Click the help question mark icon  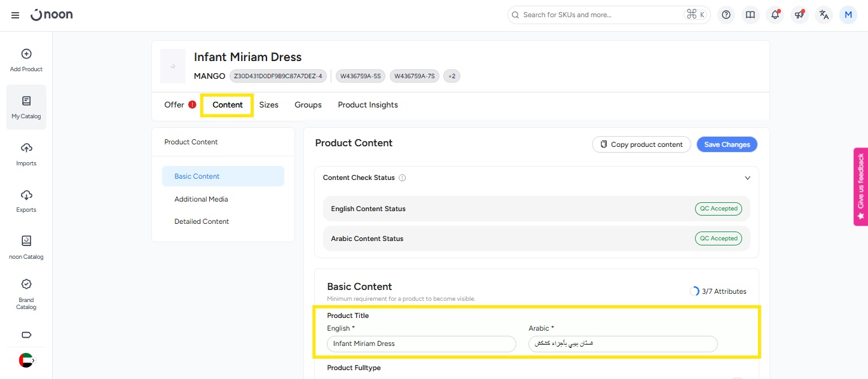726,15
